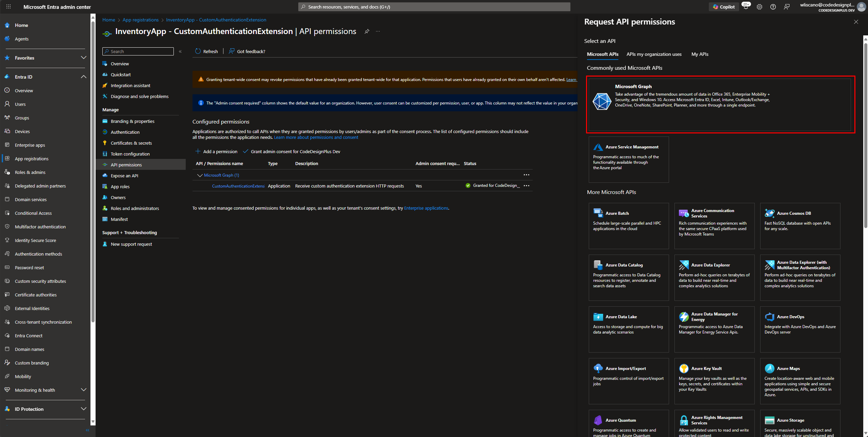The height and width of the screenshot is (437, 868).
Task: Pin the API permissions page
Action: point(367,31)
